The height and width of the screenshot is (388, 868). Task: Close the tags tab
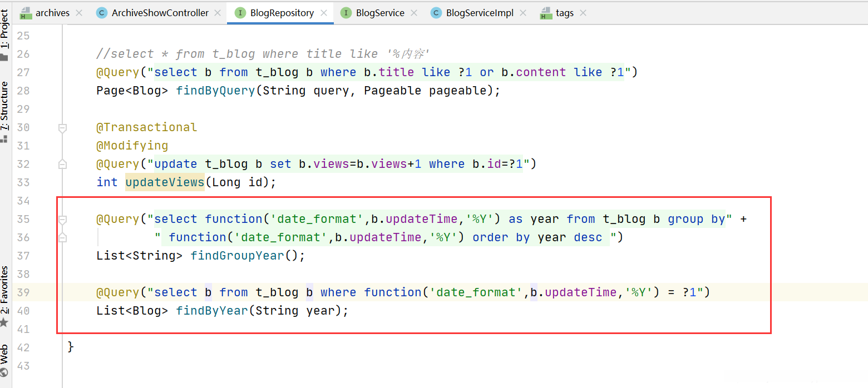(x=583, y=13)
